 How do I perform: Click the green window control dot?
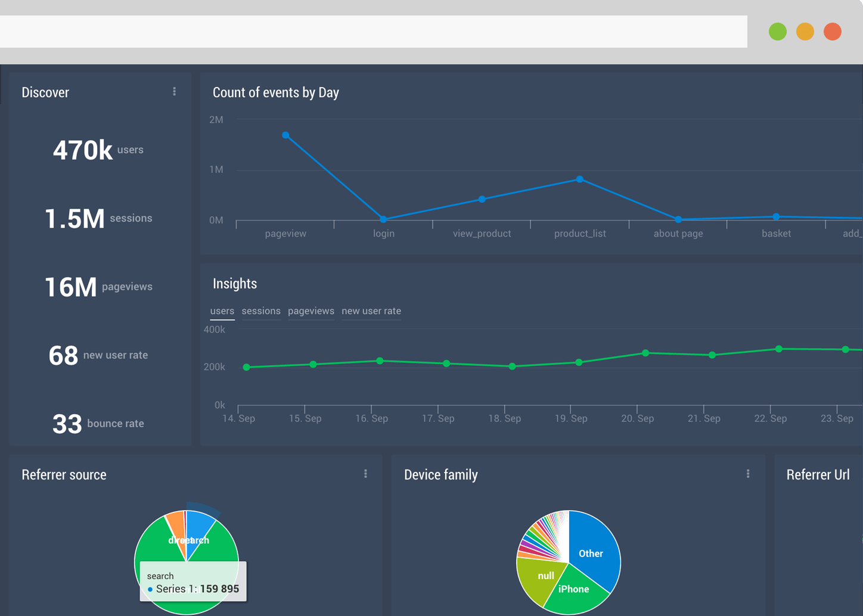coord(778,32)
